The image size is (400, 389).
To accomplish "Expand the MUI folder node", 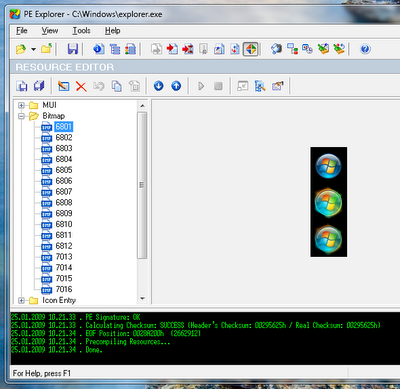I will (x=21, y=105).
